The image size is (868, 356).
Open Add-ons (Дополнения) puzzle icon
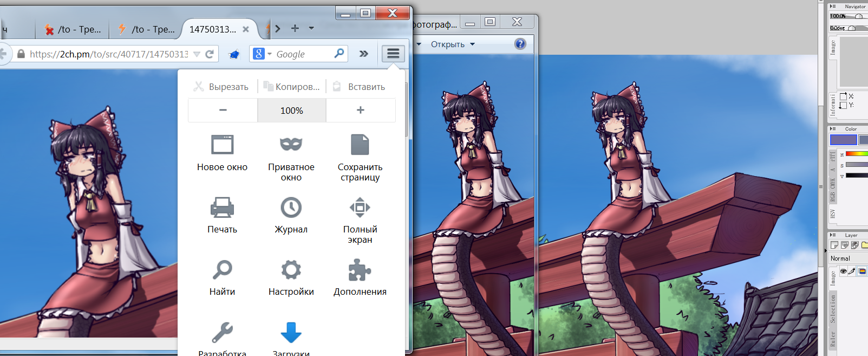(360, 270)
